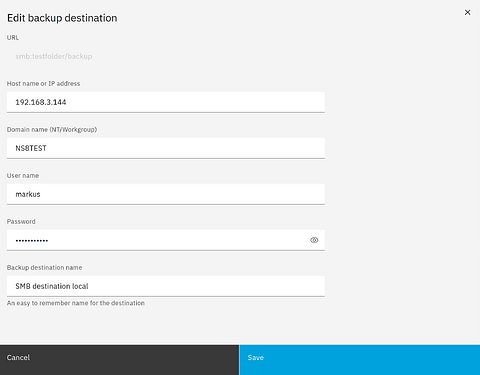Click the Backup destination name label
Viewport: 480px width, 375px height.
coord(44,268)
